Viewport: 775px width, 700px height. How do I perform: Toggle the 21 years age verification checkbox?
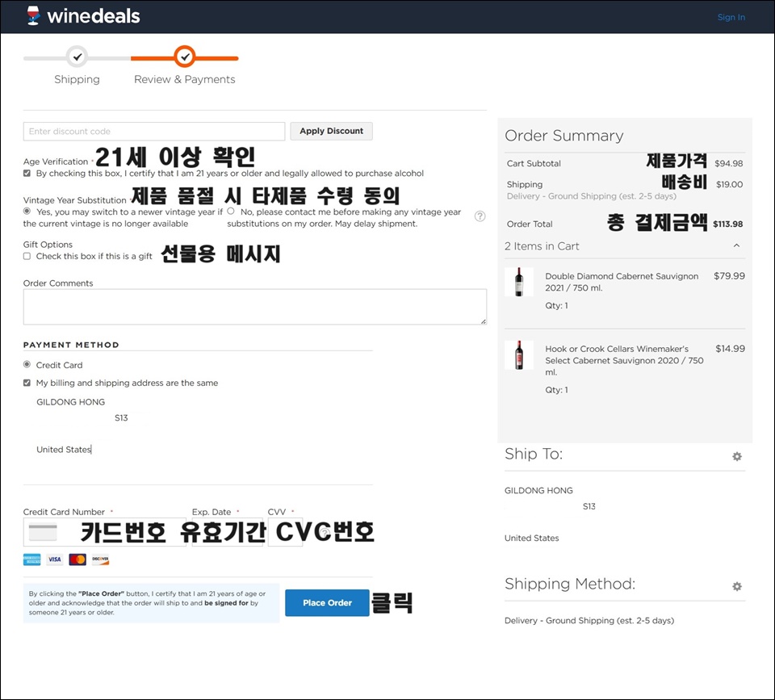27,174
